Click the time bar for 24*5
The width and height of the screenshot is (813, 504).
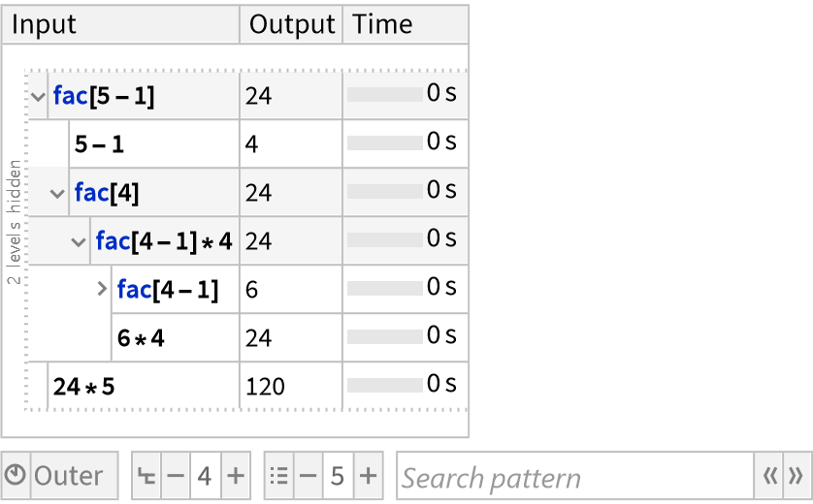pyautogui.click(x=384, y=385)
